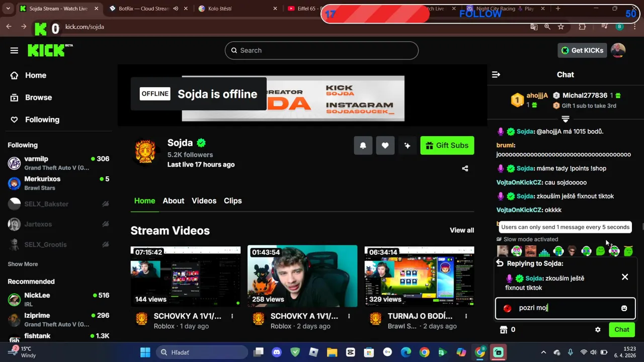Open options for first SCHOVKY A 1V1 video
The width and height of the screenshot is (644, 362).
point(232,316)
